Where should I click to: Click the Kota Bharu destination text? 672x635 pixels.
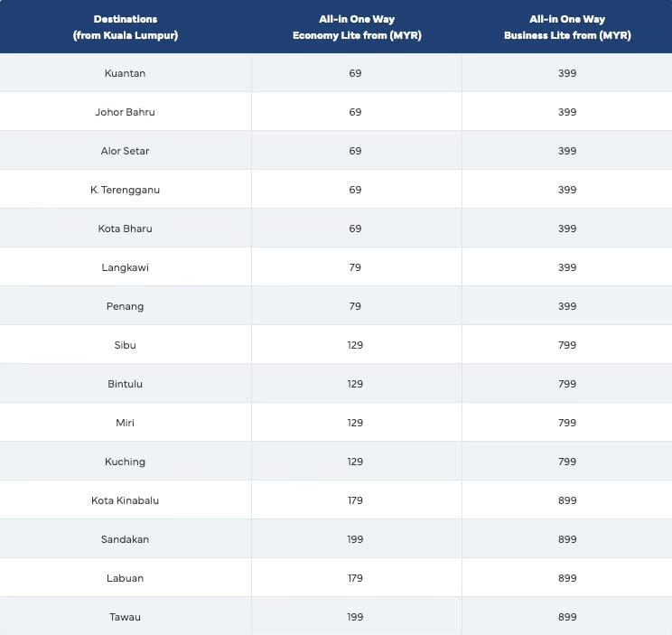pyautogui.click(x=126, y=229)
